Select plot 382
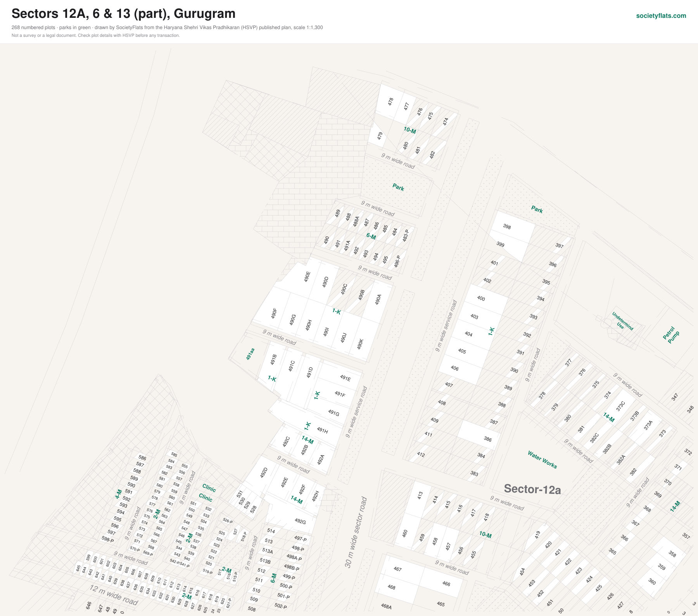This screenshot has width=698, height=616. [633, 472]
